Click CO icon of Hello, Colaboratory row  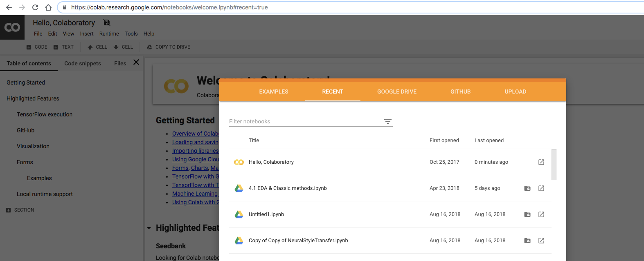239,162
